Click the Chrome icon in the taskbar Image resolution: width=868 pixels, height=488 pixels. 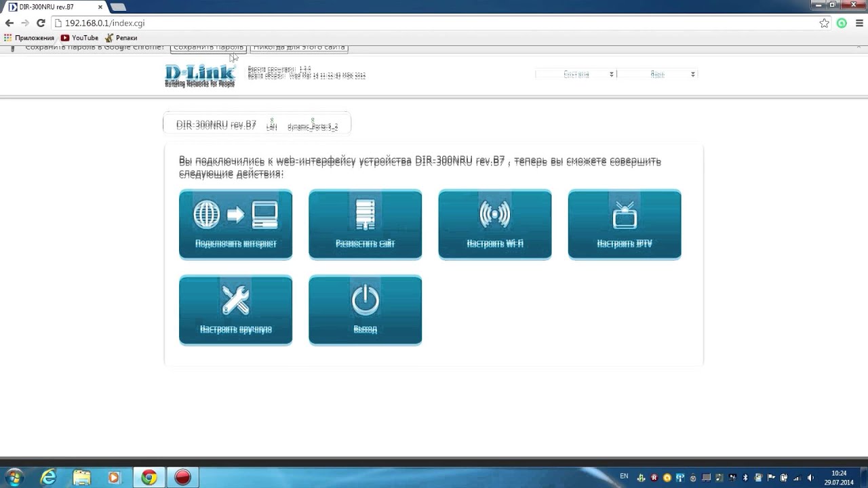149,477
